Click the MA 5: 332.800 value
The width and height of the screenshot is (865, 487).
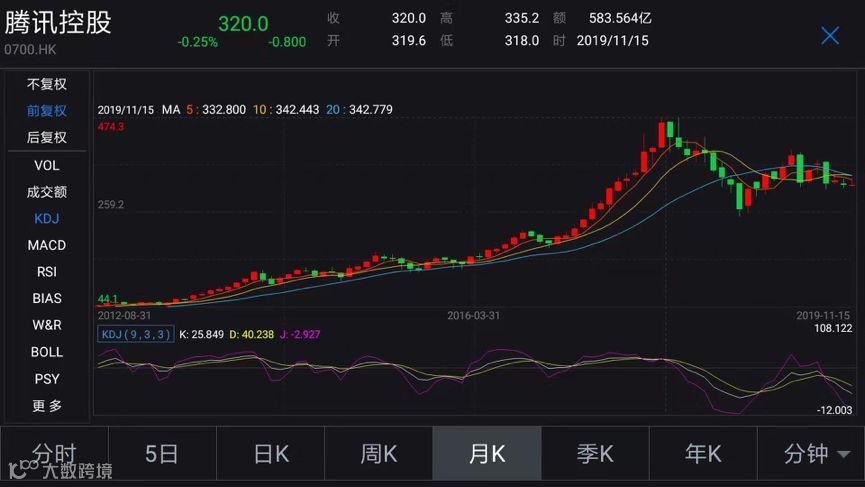click(x=216, y=110)
